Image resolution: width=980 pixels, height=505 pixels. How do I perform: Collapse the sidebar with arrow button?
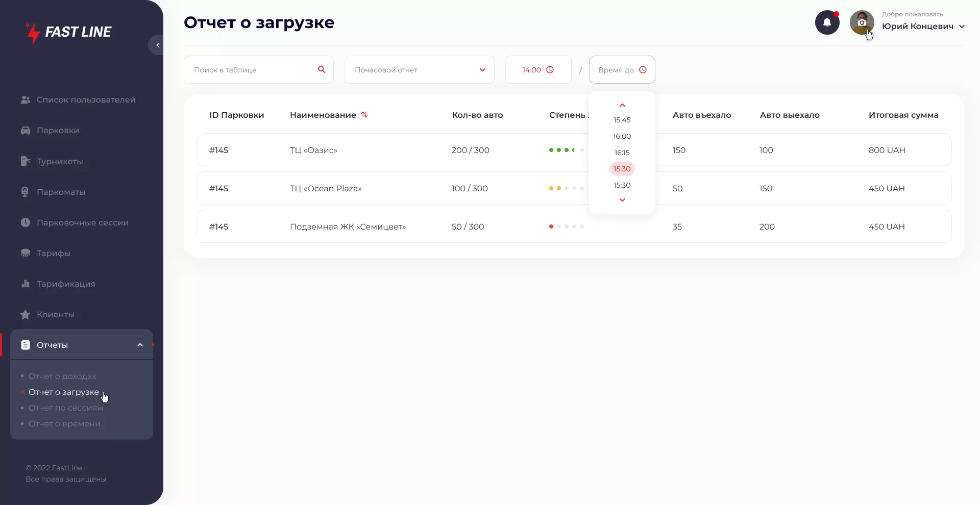[157, 45]
